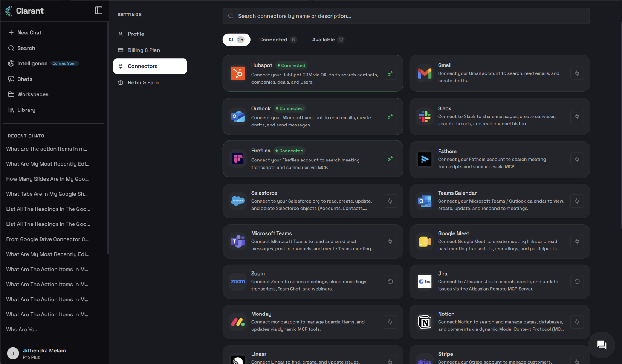The width and height of the screenshot is (622, 364).
Task: Open Jithendra Melam account menu
Action: pos(54,353)
